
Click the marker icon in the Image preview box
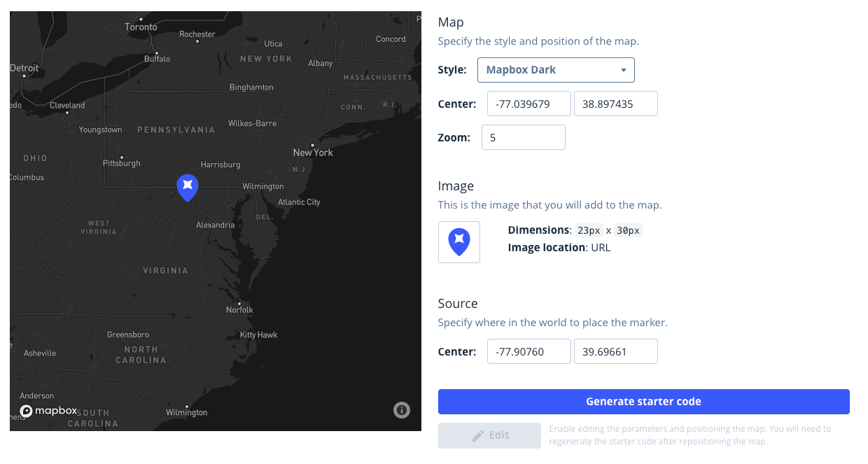pos(458,241)
